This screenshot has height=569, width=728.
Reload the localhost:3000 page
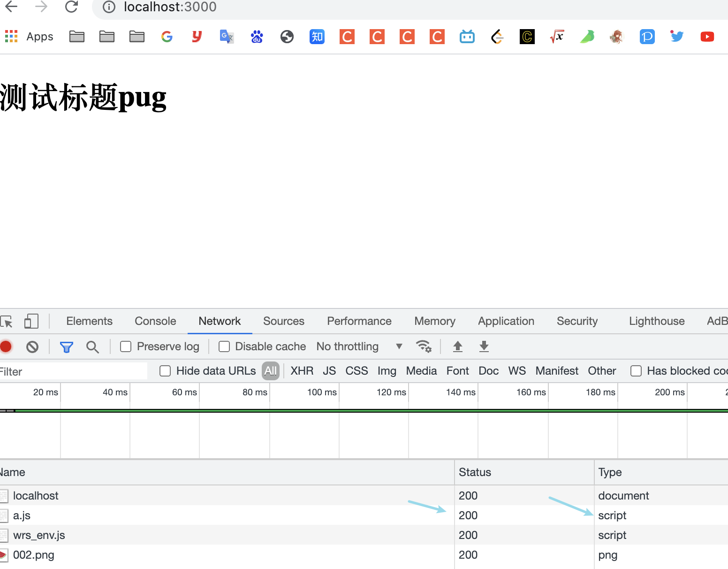click(71, 7)
